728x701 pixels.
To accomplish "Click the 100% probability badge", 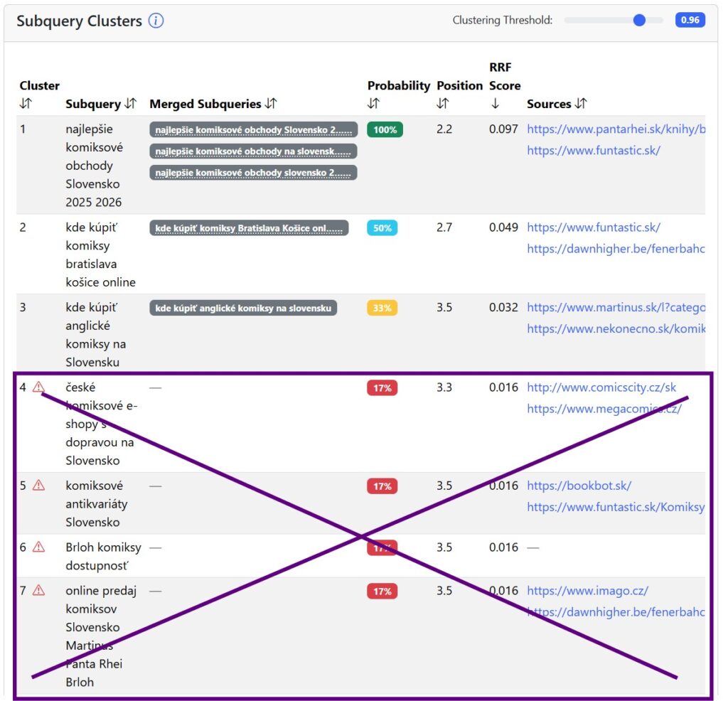I will (x=385, y=129).
